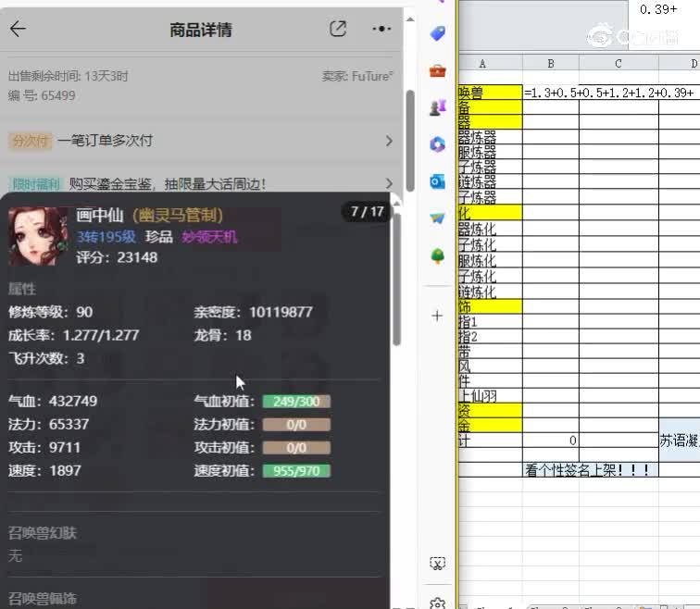This screenshot has height=609, width=700.
Task: Select column B header in spreadsheet
Action: click(551, 64)
